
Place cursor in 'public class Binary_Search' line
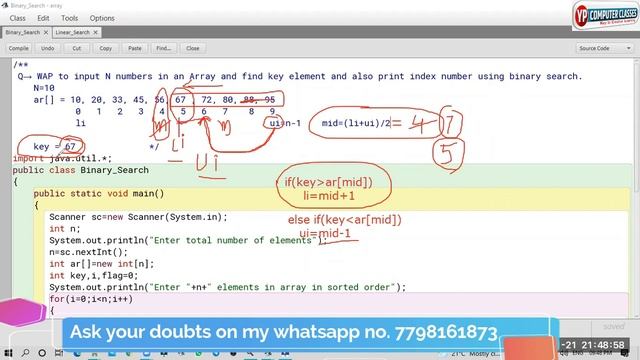80,170
